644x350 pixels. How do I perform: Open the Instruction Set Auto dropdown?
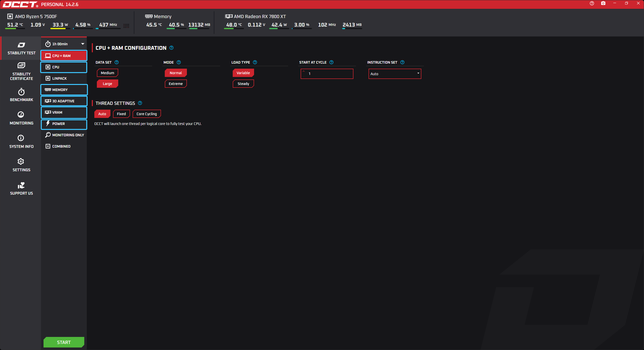(x=394, y=74)
